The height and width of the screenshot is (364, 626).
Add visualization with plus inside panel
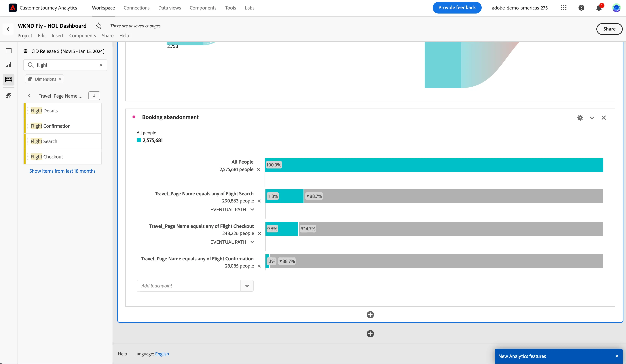tap(370, 315)
